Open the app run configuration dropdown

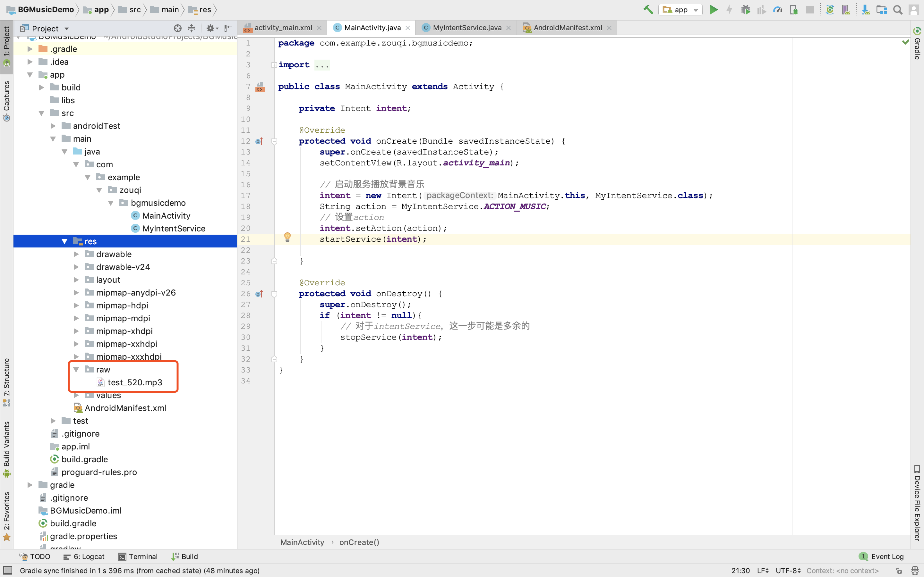point(680,10)
